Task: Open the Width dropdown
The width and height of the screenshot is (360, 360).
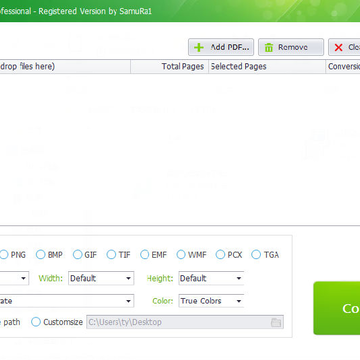Action: coord(101,278)
